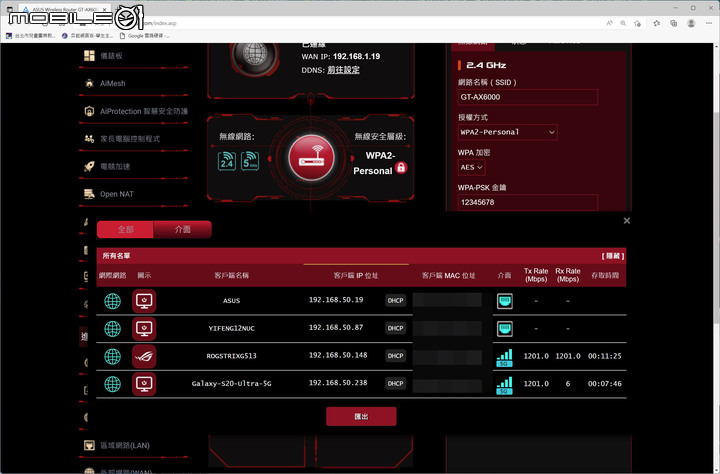Click access time 00:11:25
This screenshot has width=720, height=474.
(604, 356)
